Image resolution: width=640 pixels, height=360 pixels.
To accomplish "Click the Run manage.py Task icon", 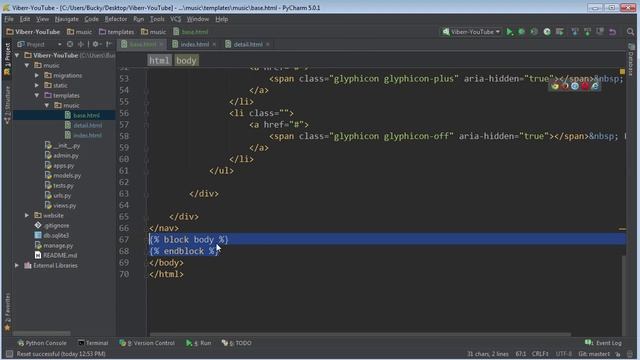I will (x=560, y=32).
